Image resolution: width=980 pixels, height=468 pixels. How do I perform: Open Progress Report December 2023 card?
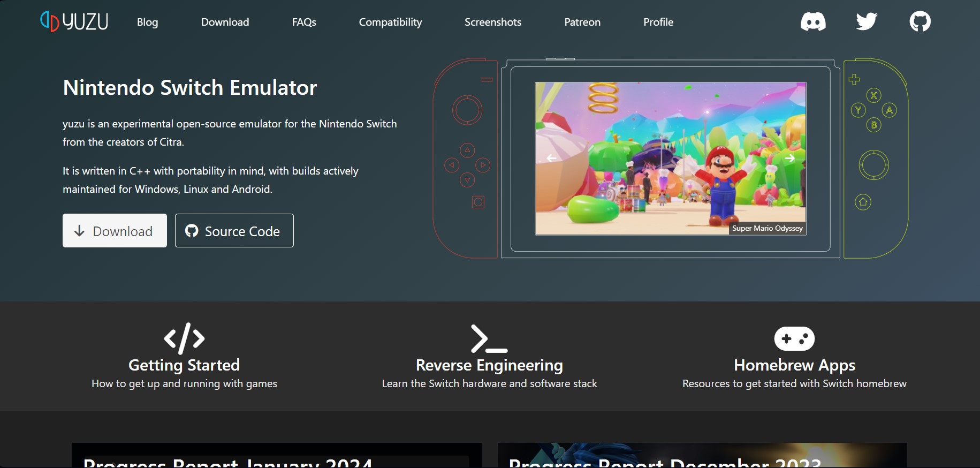click(x=702, y=455)
